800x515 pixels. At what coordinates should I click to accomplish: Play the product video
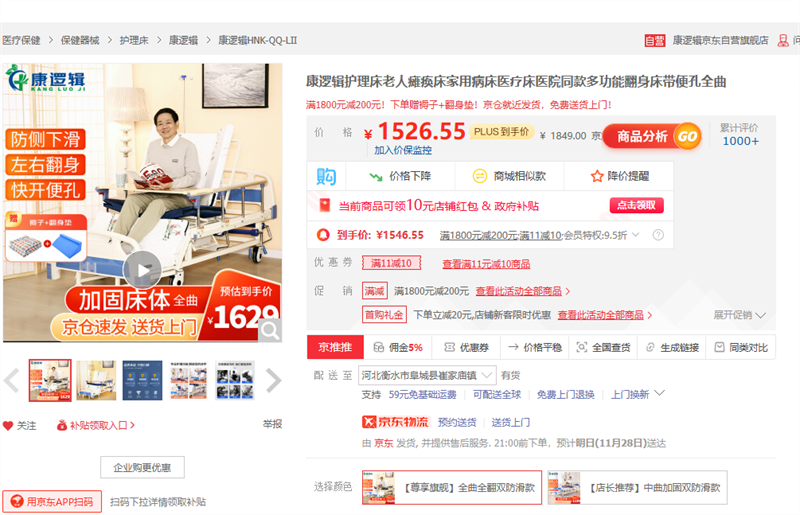pos(142,269)
